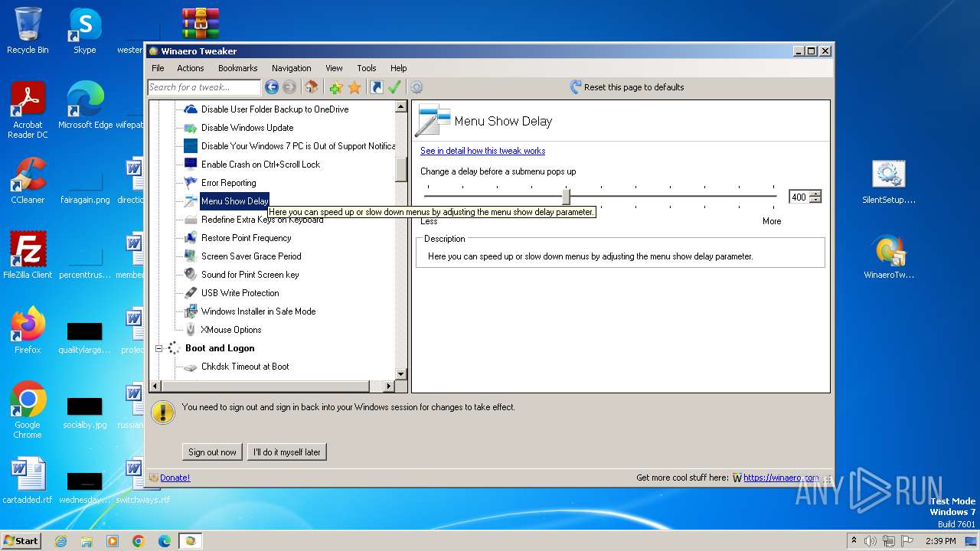Image resolution: width=980 pixels, height=551 pixels.
Task: Add this page to bookmarks icon
Action: point(336,87)
